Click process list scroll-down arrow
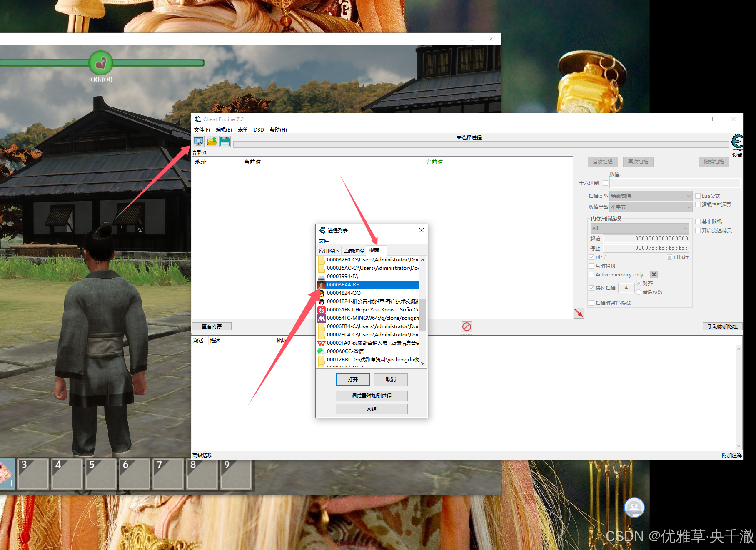 click(x=423, y=363)
